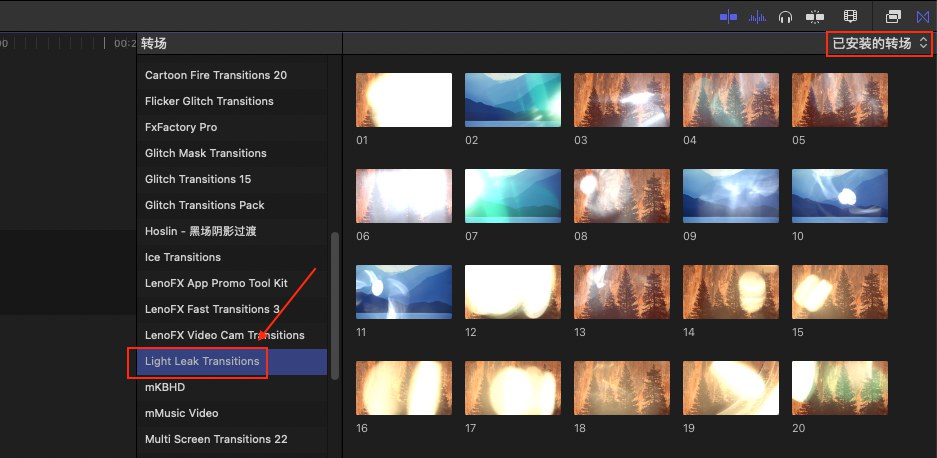
Task: Select FxFactory Pro category
Action: tap(232, 127)
